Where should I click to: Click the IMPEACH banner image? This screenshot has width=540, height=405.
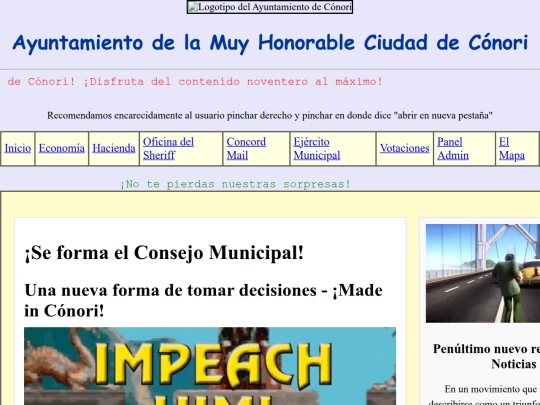coord(210,366)
